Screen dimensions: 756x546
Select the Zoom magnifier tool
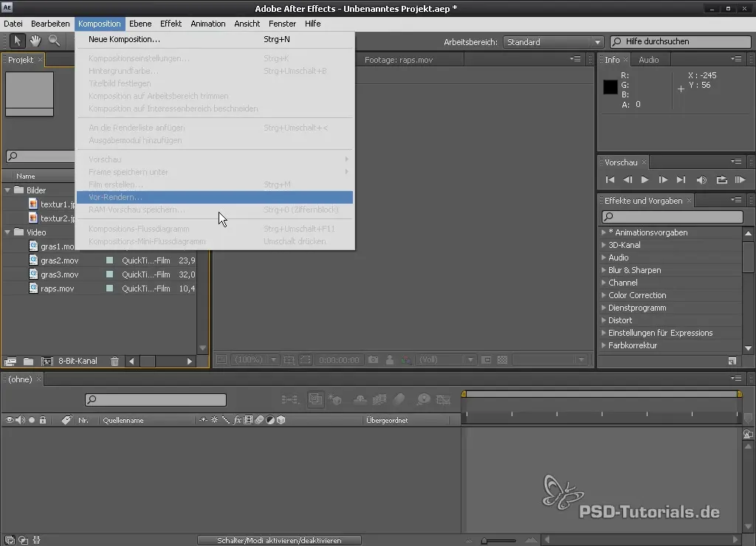[x=54, y=41]
